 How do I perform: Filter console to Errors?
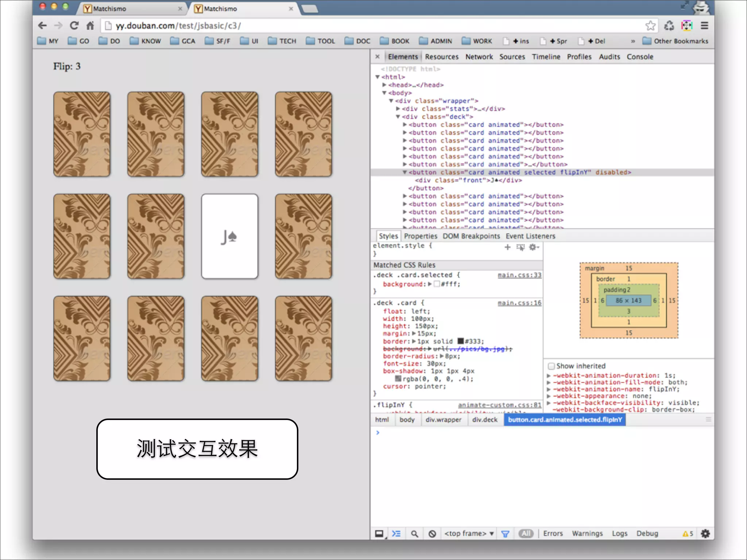pos(553,534)
